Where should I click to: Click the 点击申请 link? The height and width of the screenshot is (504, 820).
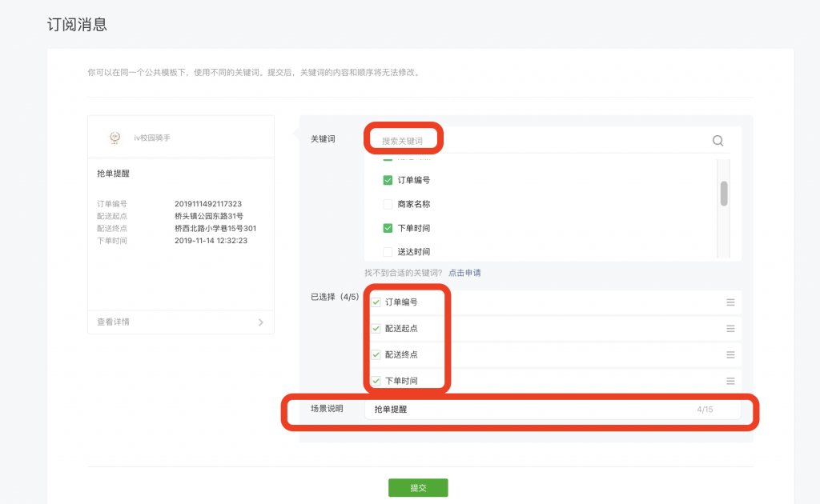click(x=464, y=273)
